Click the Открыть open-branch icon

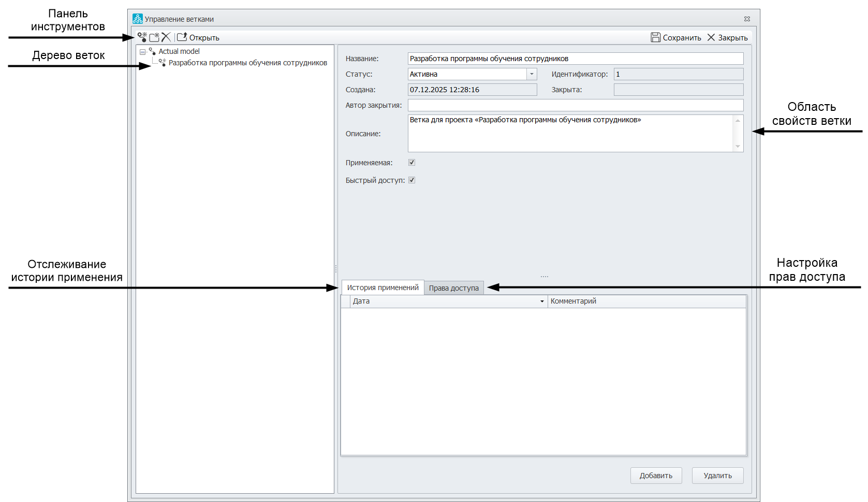point(182,37)
